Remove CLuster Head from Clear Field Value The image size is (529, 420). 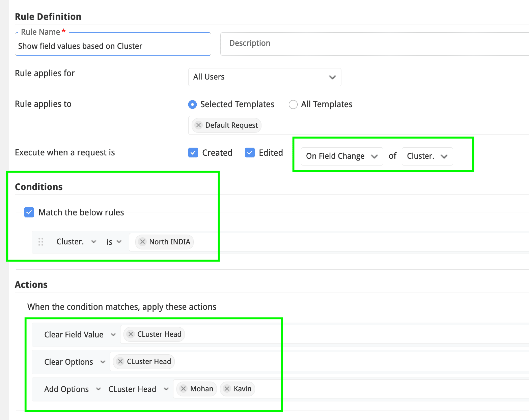[131, 334]
